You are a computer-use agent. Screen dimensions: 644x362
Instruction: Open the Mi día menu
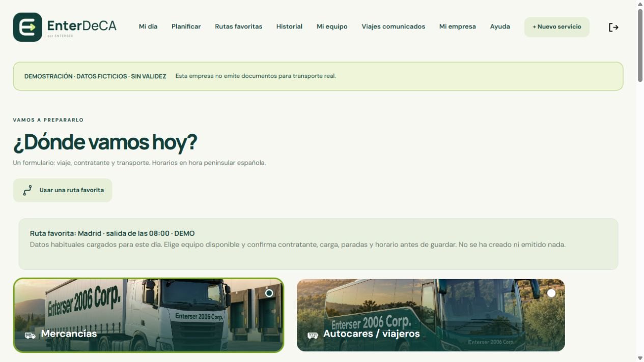pos(148,26)
